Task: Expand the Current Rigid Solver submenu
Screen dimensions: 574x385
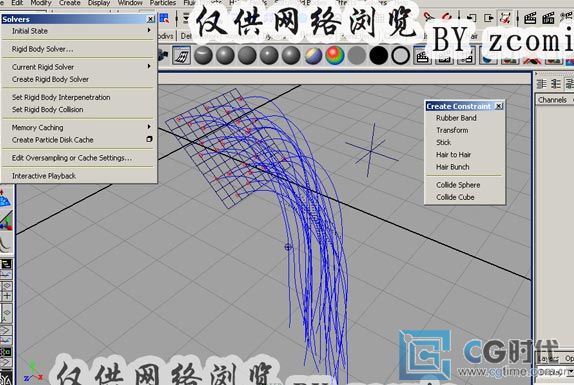Action: pos(80,67)
